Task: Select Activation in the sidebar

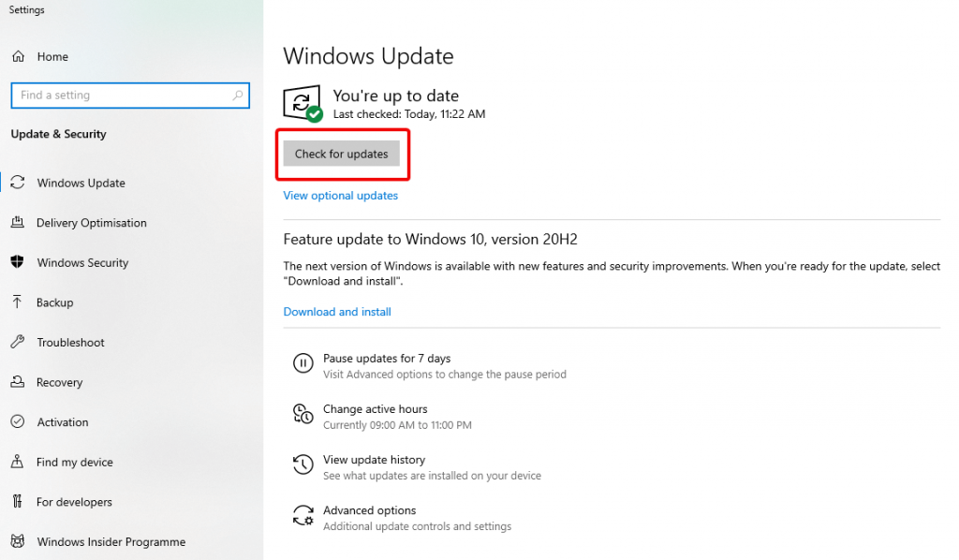Action: click(63, 422)
